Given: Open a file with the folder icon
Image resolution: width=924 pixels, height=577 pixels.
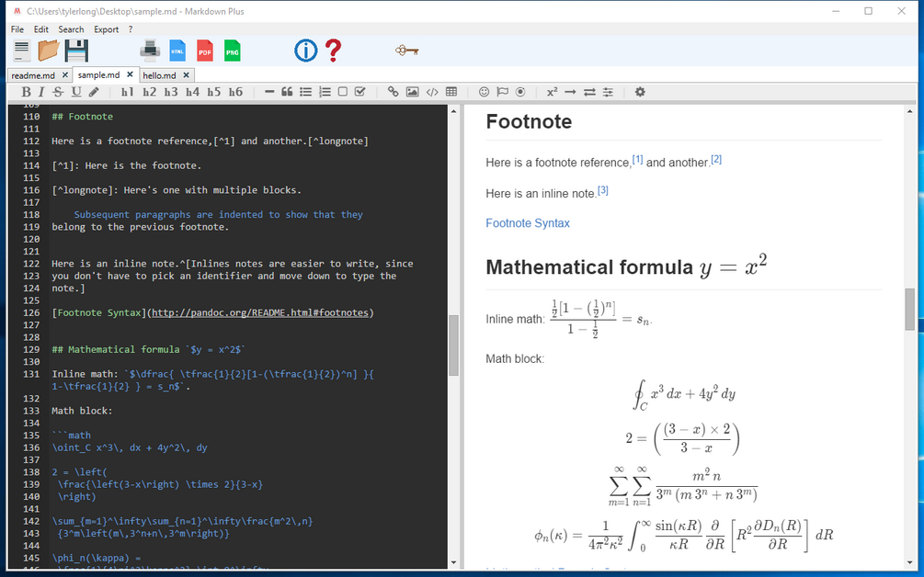Looking at the screenshot, I should pos(49,51).
